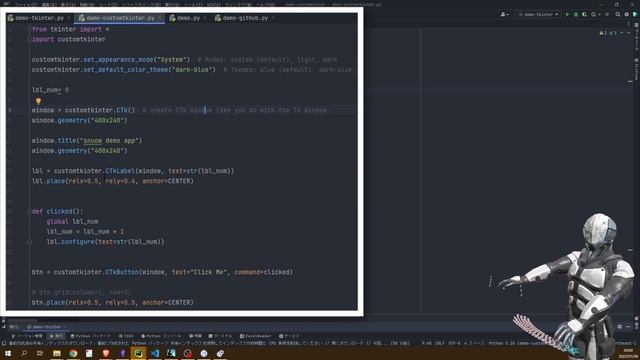Click the yellow lightbulb quick-fix icon

(x=38, y=100)
